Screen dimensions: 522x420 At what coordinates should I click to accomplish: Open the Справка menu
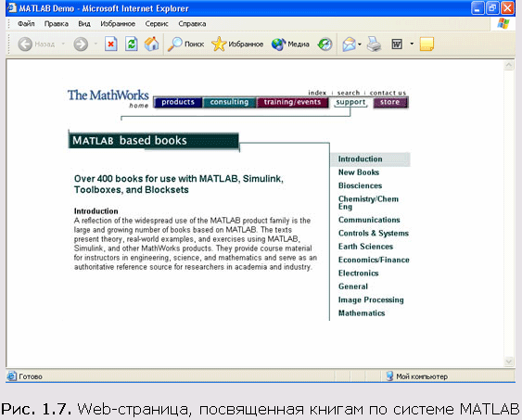tap(192, 23)
